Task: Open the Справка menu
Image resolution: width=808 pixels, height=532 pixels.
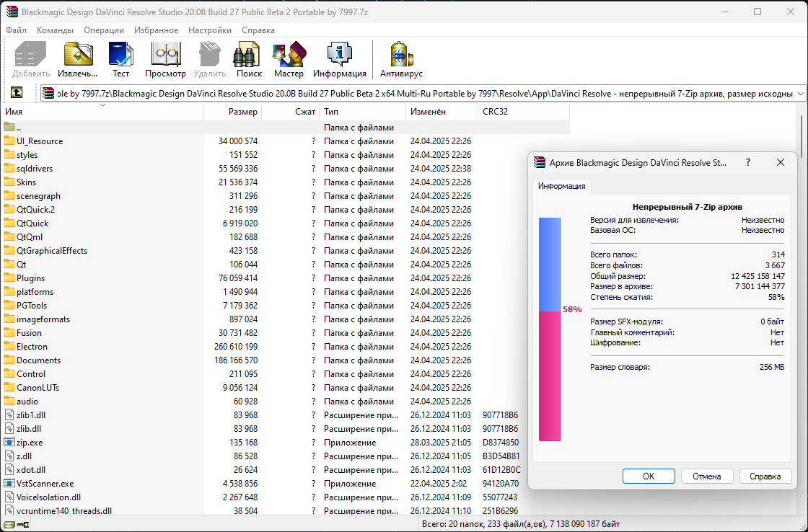Action: tap(258, 30)
